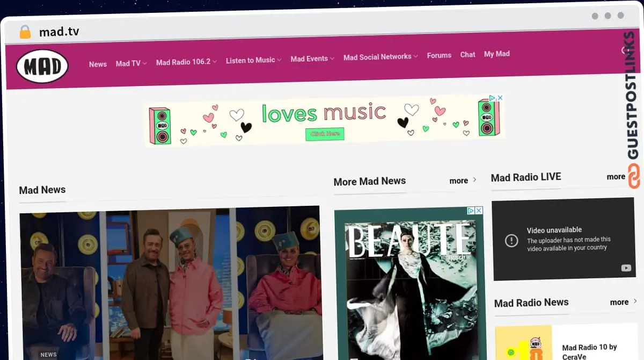Click the NEWS tag on featured article
Screen dimensions: 644x360
click(48, 355)
